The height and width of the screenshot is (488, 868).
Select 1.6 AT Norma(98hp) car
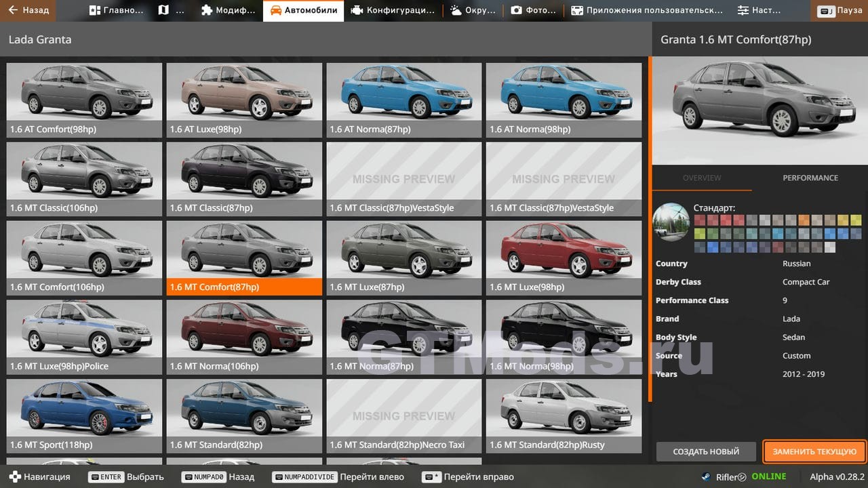[x=564, y=100]
